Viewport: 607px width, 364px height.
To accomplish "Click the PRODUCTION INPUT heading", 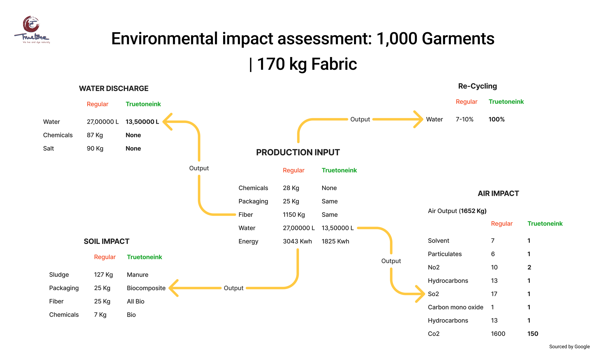I will click(x=298, y=152).
